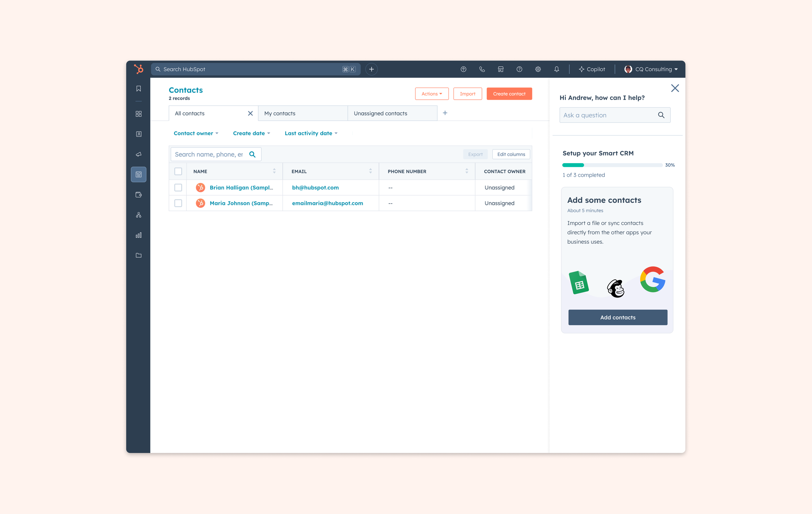The image size is (812, 514).
Task: Open the Maria Johnson contact link
Action: tap(241, 203)
